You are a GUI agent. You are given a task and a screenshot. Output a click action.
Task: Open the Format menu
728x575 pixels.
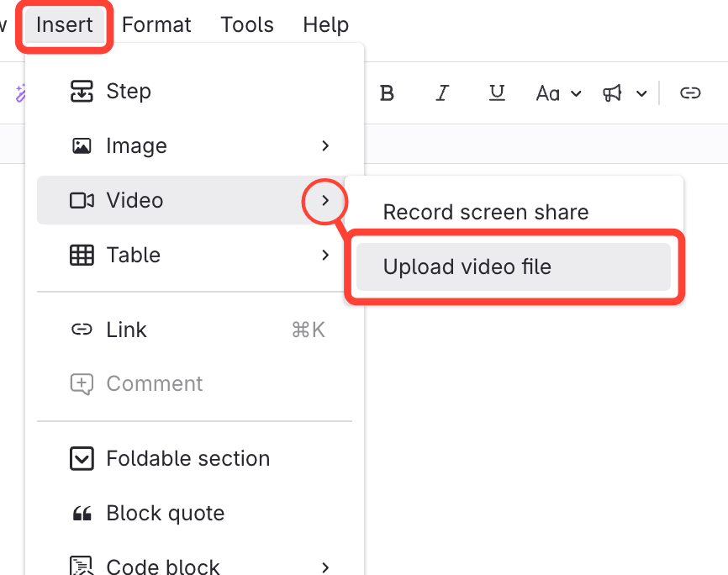[156, 25]
